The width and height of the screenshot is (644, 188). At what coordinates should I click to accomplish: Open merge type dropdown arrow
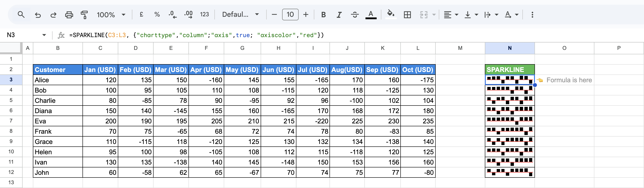[434, 15]
